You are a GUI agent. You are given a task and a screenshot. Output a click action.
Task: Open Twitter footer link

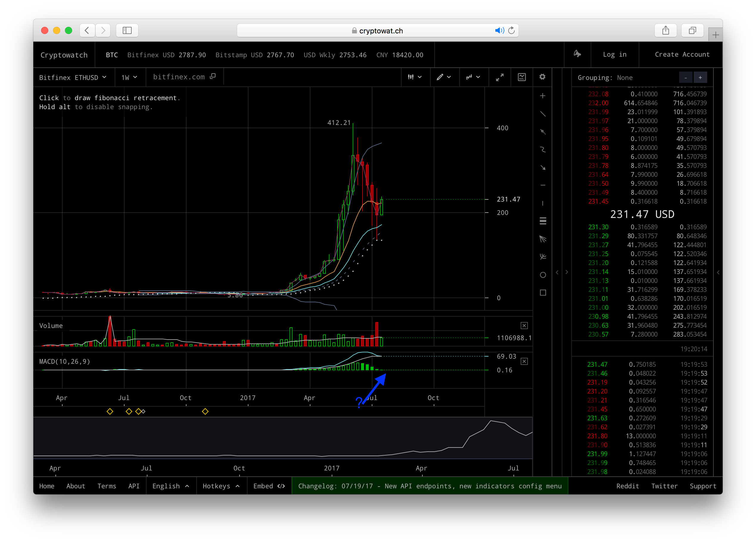tap(664, 486)
